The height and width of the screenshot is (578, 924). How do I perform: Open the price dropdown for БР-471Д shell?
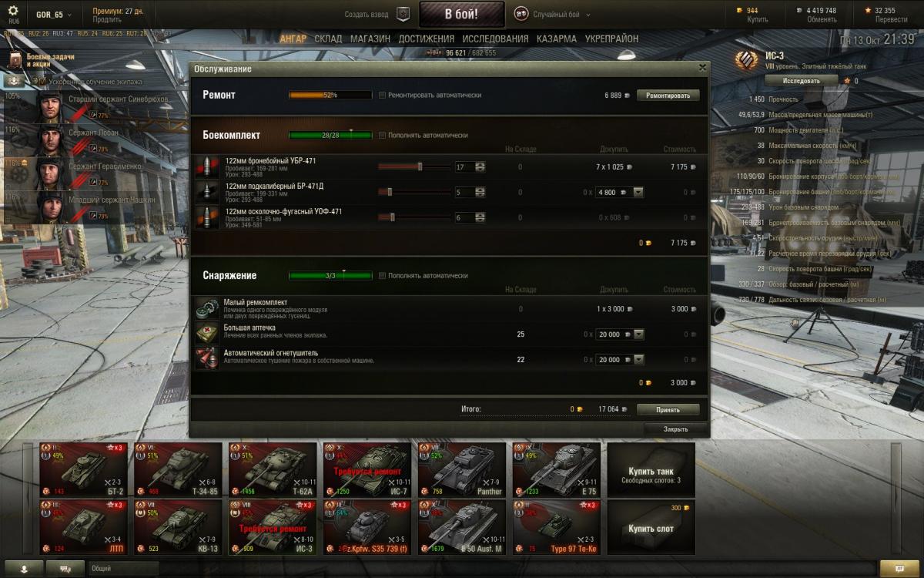point(638,193)
